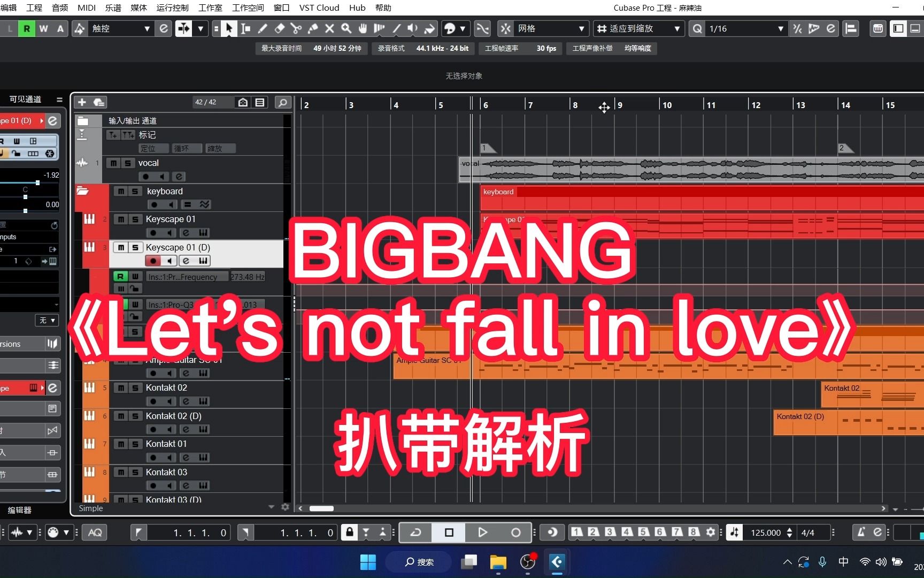Open the Hub menu
This screenshot has width=924, height=578.
(357, 7)
